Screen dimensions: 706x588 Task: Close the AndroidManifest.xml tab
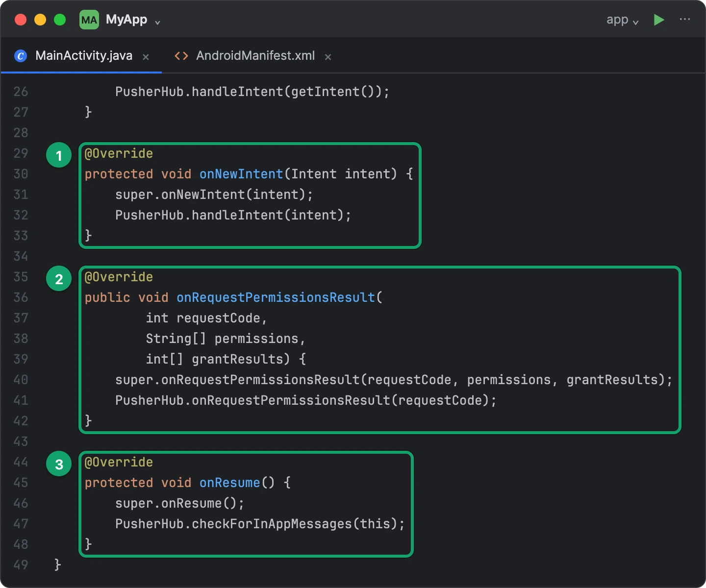click(x=328, y=57)
